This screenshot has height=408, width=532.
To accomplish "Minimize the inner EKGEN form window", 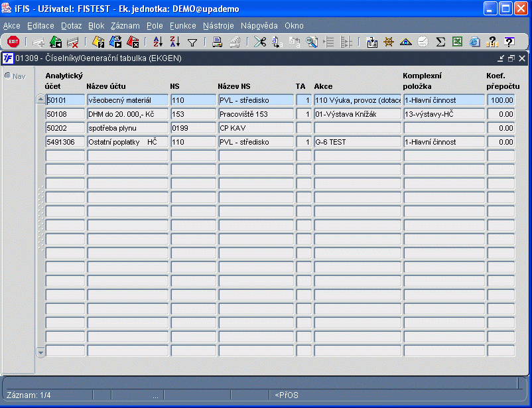I will coord(501,58).
